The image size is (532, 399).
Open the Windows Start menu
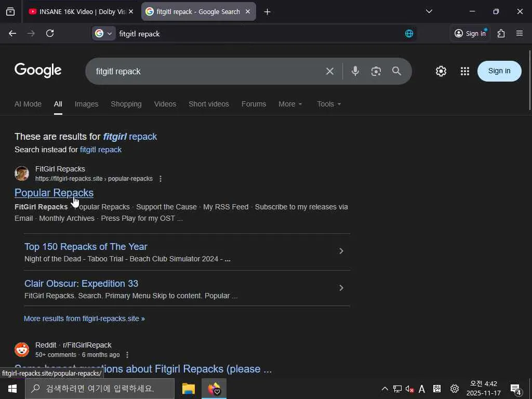click(x=12, y=389)
